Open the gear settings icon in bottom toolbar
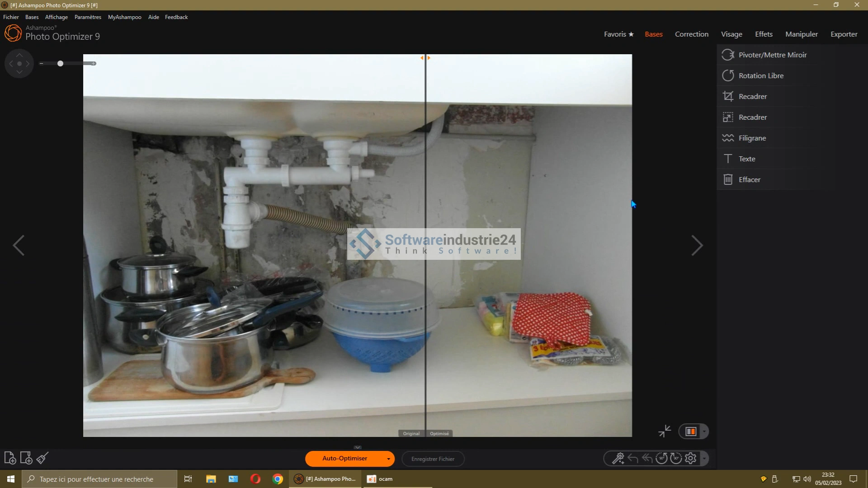Screen dimensions: 868x488 pyautogui.click(x=690, y=459)
